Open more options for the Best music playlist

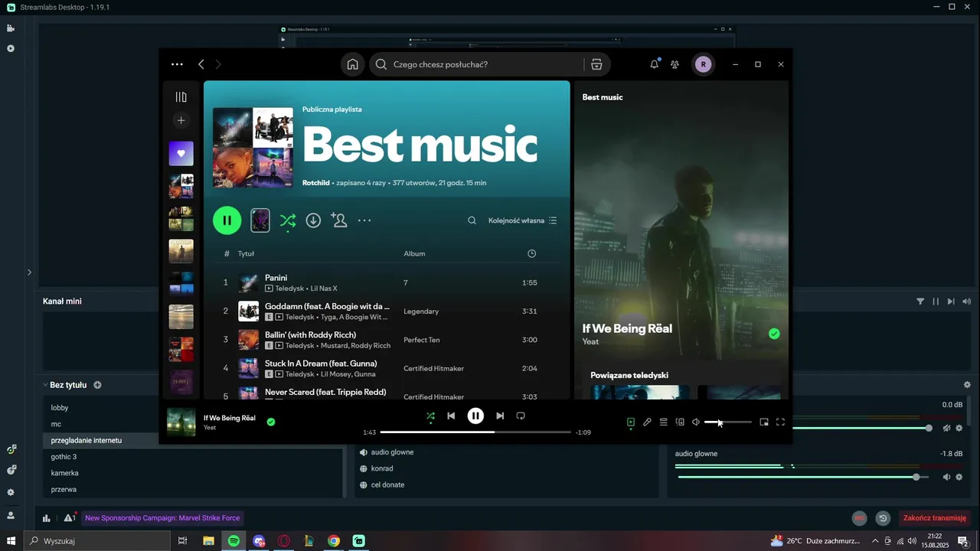pos(364,220)
